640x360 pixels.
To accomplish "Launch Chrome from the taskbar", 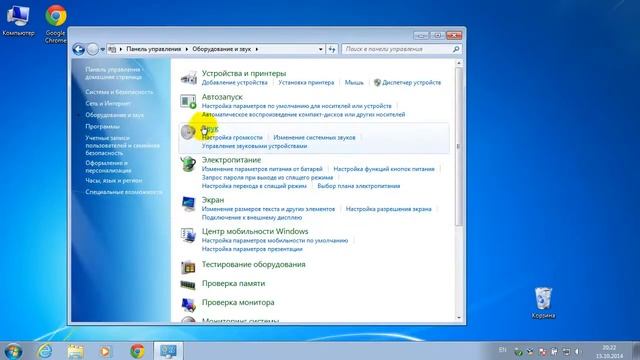I will pos(137,351).
